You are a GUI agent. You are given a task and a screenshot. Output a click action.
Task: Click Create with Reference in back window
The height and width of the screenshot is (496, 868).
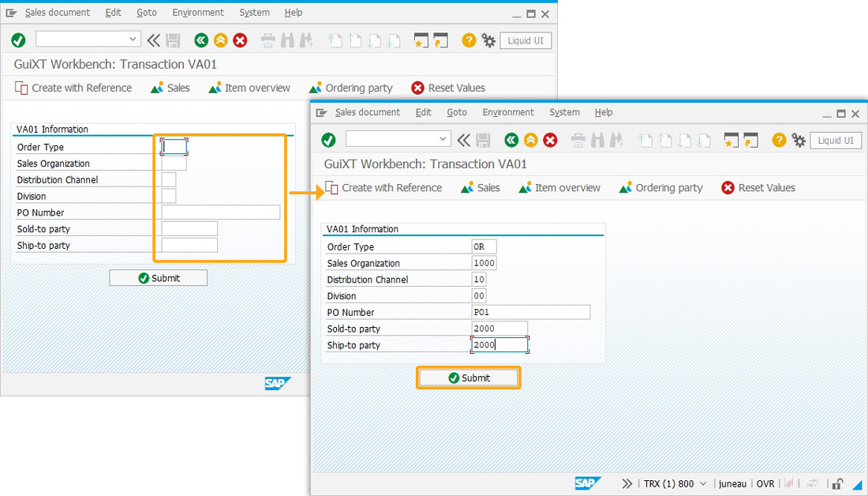[x=73, y=88]
